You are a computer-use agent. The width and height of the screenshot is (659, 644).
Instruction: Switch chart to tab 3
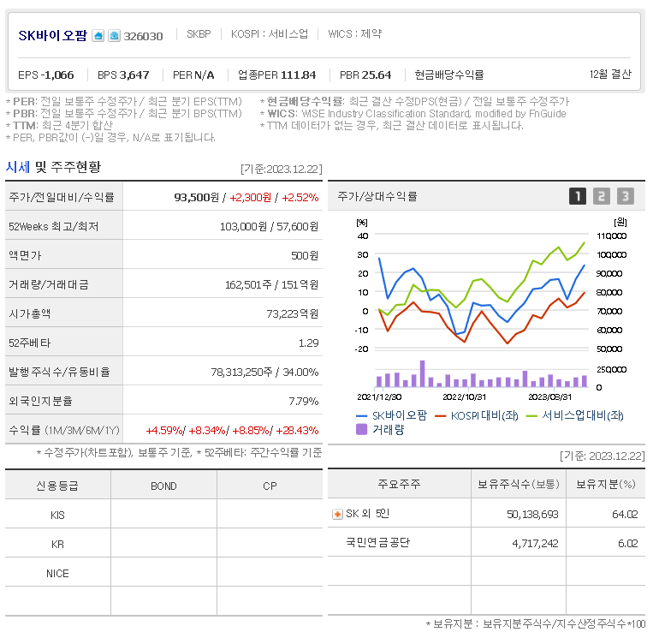pos(626,196)
